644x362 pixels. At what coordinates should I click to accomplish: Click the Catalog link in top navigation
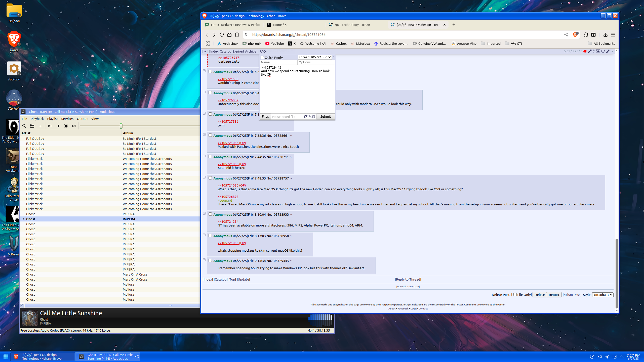(x=225, y=51)
